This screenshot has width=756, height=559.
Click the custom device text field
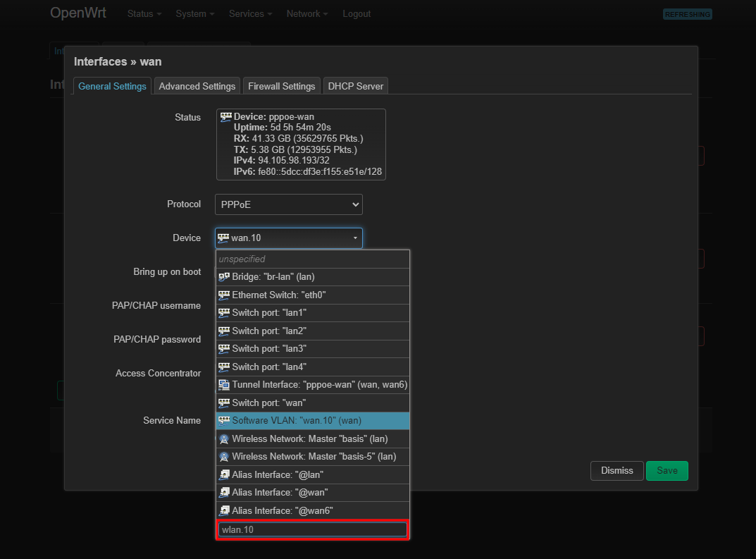tap(312, 529)
